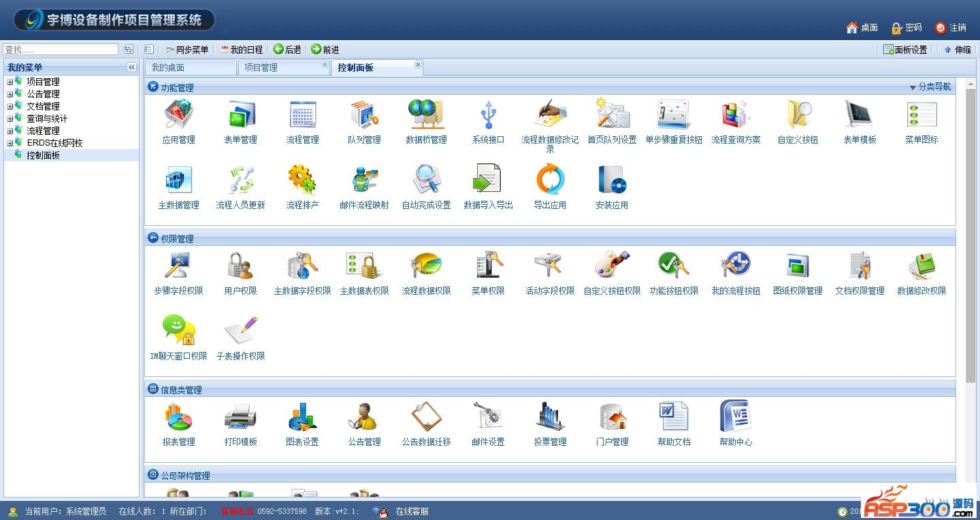Open the 主数据表权限 icon

point(365,265)
